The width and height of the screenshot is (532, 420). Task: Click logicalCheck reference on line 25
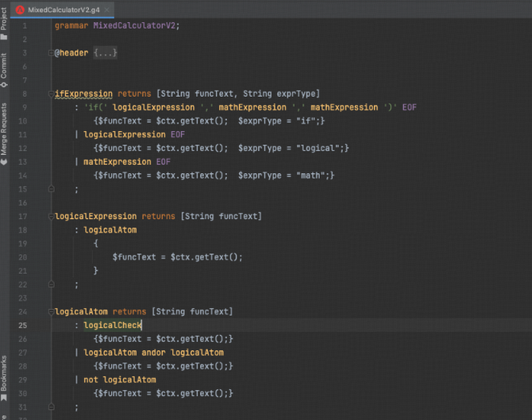pyautogui.click(x=112, y=326)
